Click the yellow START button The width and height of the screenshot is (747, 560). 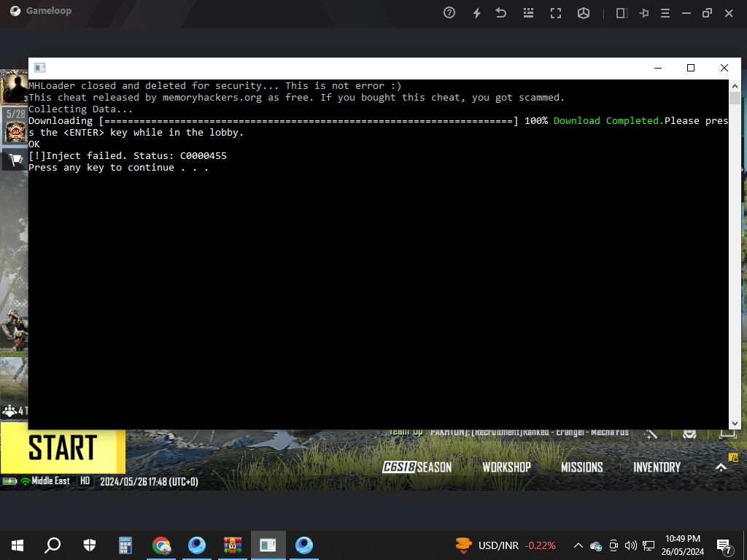coord(63,448)
